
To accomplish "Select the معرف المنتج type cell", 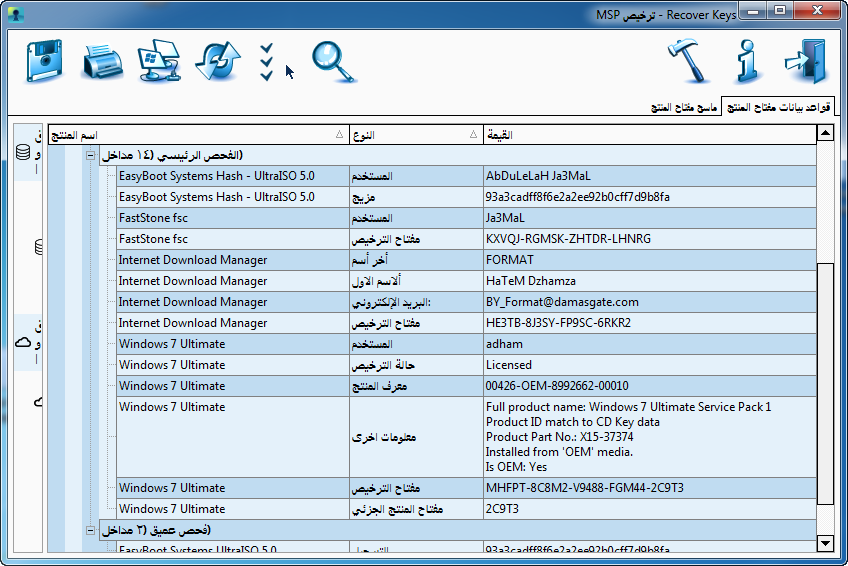I will click(x=416, y=386).
